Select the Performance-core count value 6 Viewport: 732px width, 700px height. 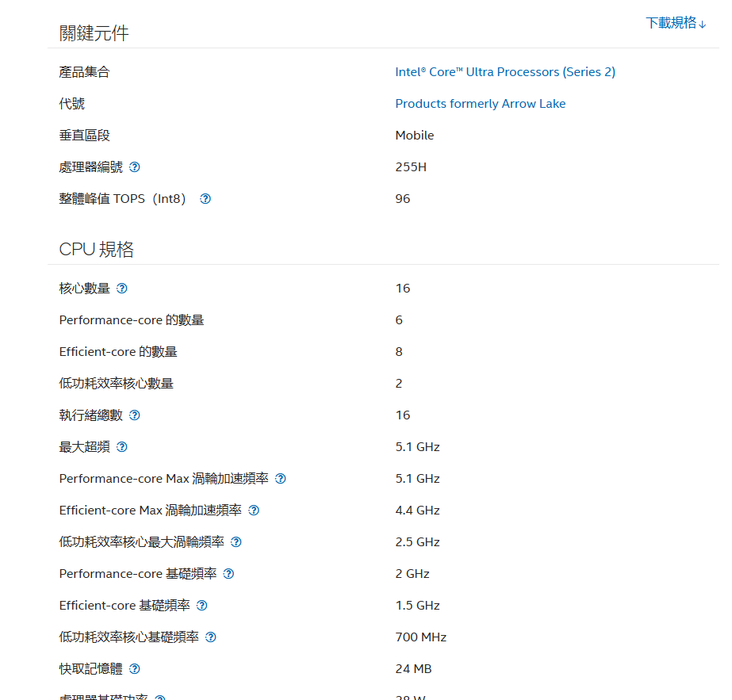coord(399,320)
